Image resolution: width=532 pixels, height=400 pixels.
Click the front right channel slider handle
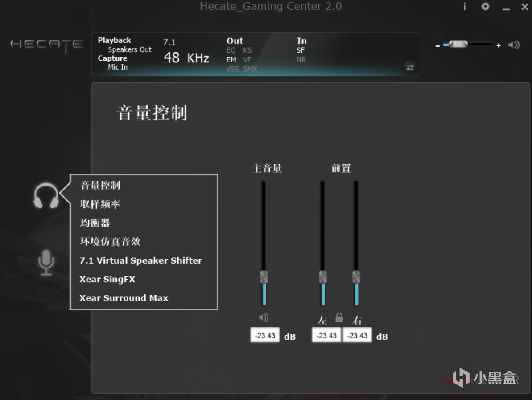coord(356,277)
